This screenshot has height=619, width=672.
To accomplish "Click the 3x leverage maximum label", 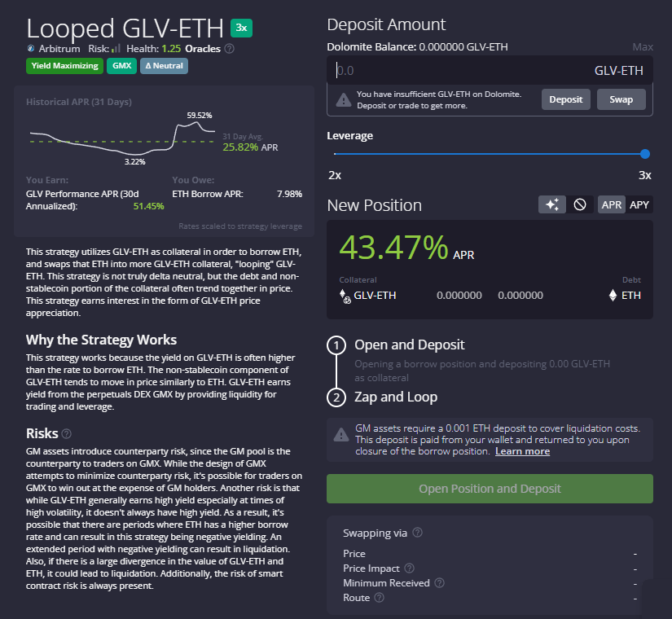I will [645, 175].
